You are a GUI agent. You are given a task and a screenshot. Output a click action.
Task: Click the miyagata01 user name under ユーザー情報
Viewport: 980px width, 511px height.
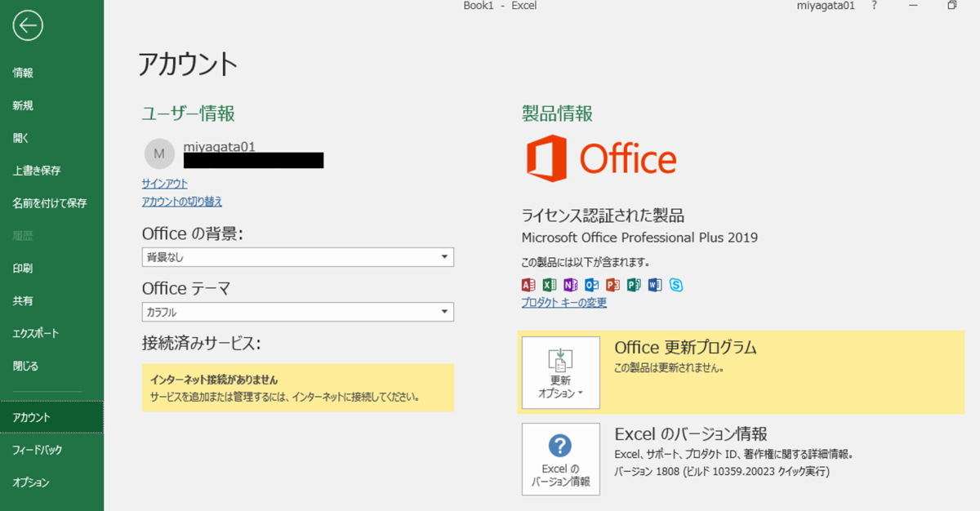(x=220, y=147)
